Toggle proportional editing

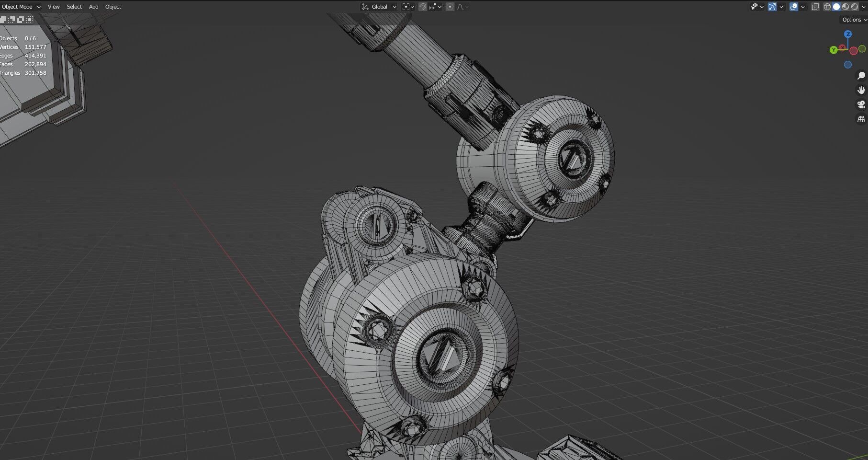coord(450,7)
